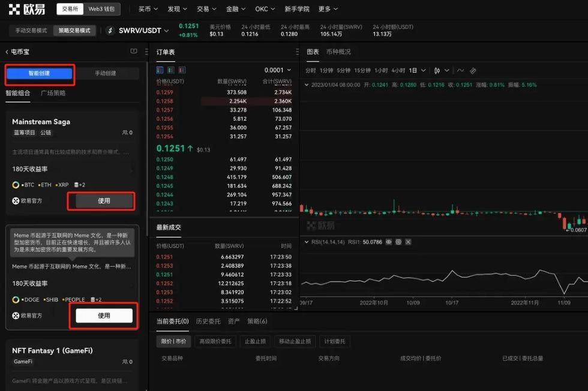Image resolution: width=588 pixels, height=391 pixels.
Task: Hide the RSI line with the eye toggle
Action: click(x=389, y=242)
